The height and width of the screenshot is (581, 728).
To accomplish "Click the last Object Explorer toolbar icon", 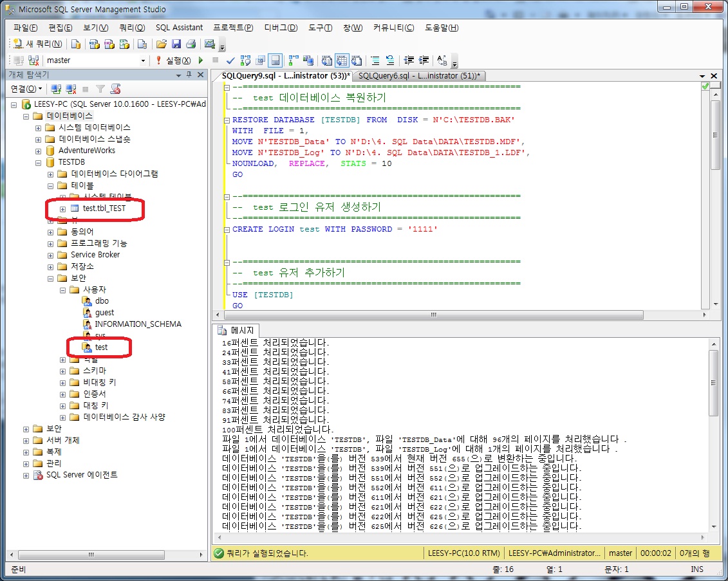I will (x=115, y=89).
